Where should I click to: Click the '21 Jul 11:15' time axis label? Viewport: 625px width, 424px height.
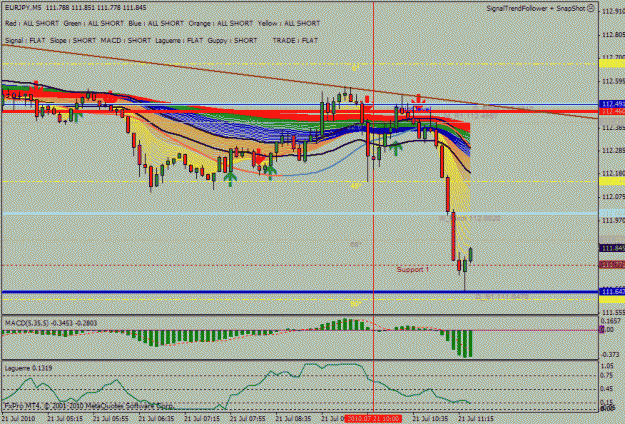pyautogui.click(x=476, y=419)
